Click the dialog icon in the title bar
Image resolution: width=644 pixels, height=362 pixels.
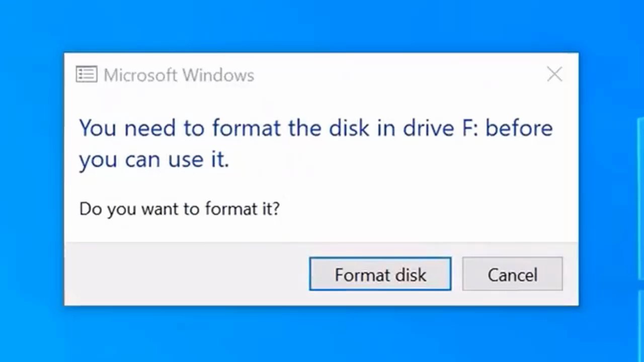pyautogui.click(x=86, y=75)
